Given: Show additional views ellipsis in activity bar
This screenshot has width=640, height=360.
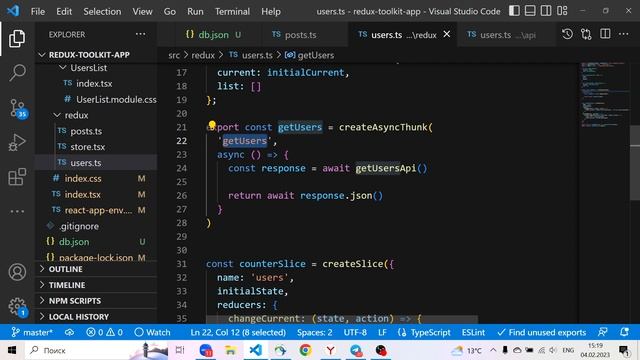Looking at the screenshot, I should [17, 211].
